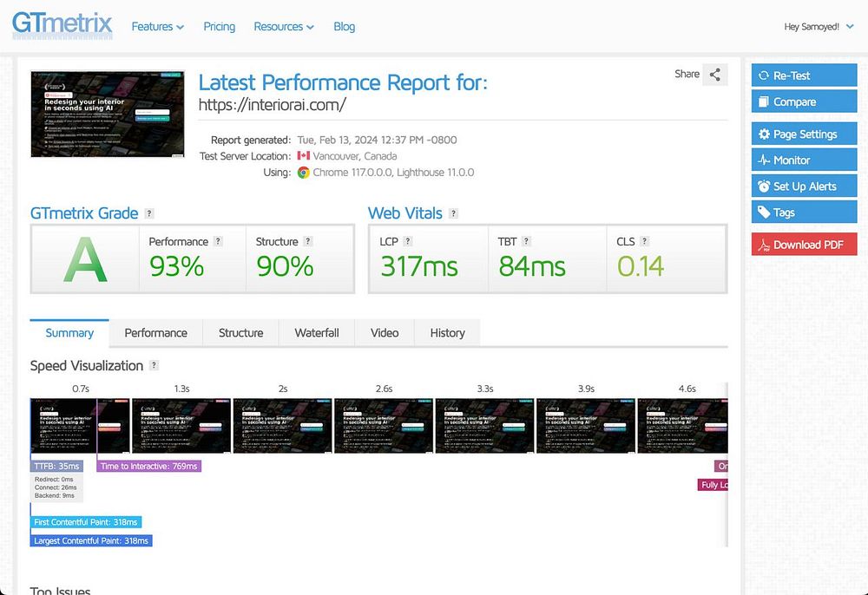Image resolution: width=868 pixels, height=595 pixels.
Task: Click the 2s filmstrip frame
Action: 282,426
